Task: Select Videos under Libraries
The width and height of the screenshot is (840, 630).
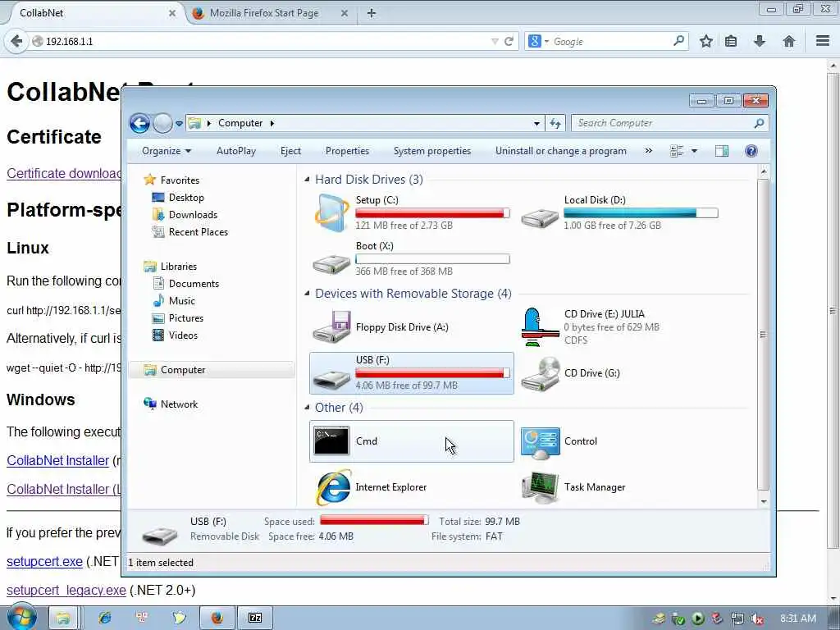Action: [183, 336]
